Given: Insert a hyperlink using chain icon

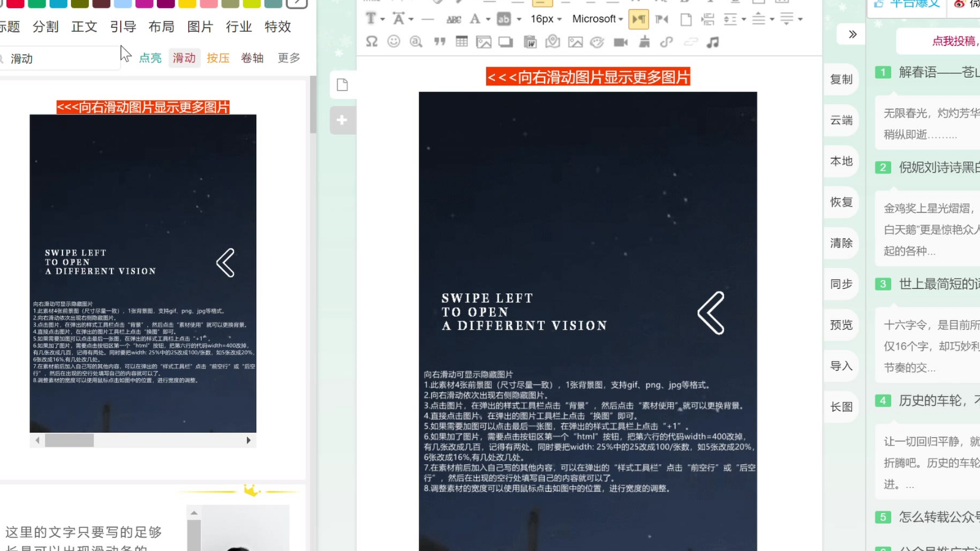Looking at the screenshot, I should [x=666, y=42].
